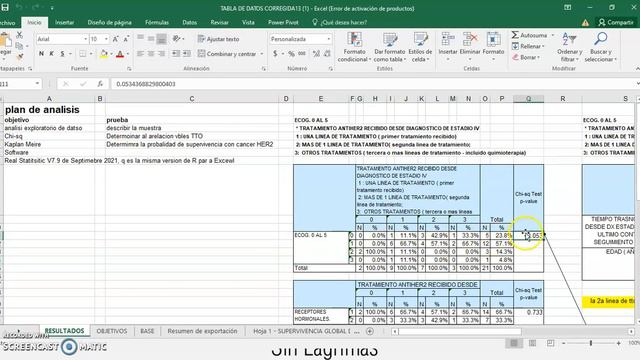Click the Format Painter brush icon

coord(19,56)
